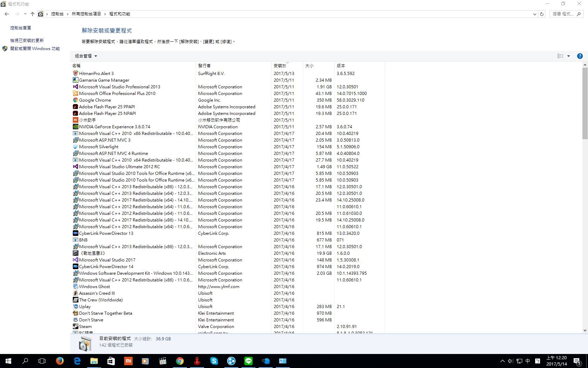Open LINE from the taskbar
The height and width of the screenshot is (368, 588).
click(x=248, y=361)
